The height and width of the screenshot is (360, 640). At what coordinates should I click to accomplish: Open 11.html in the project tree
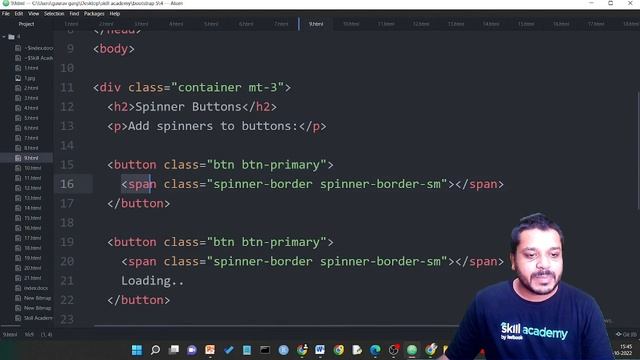point(32,178)
